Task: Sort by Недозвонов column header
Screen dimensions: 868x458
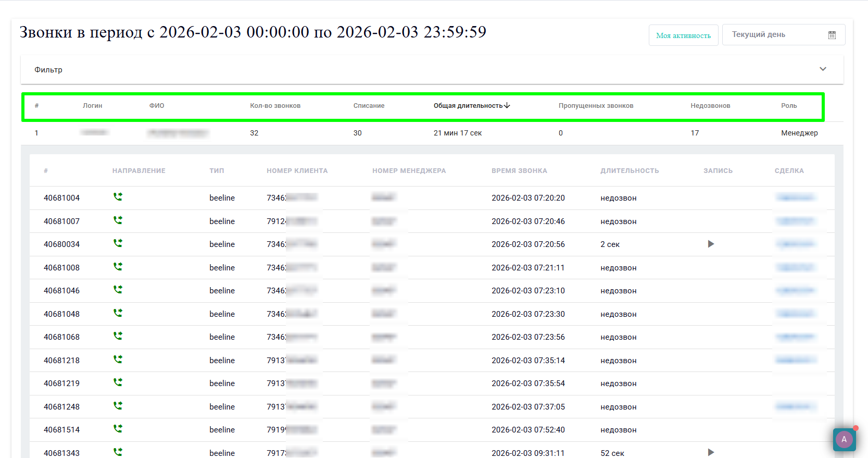Action: tap(711, 106)
